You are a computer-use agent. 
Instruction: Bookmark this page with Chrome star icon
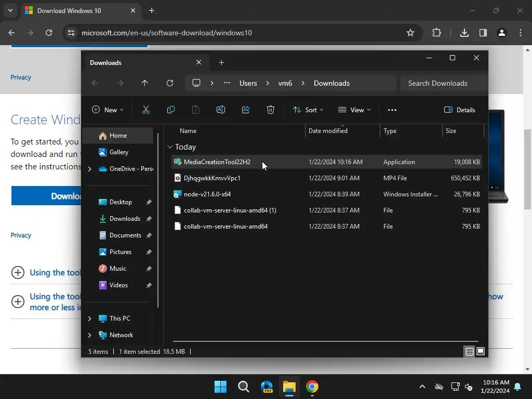(410, 33)
